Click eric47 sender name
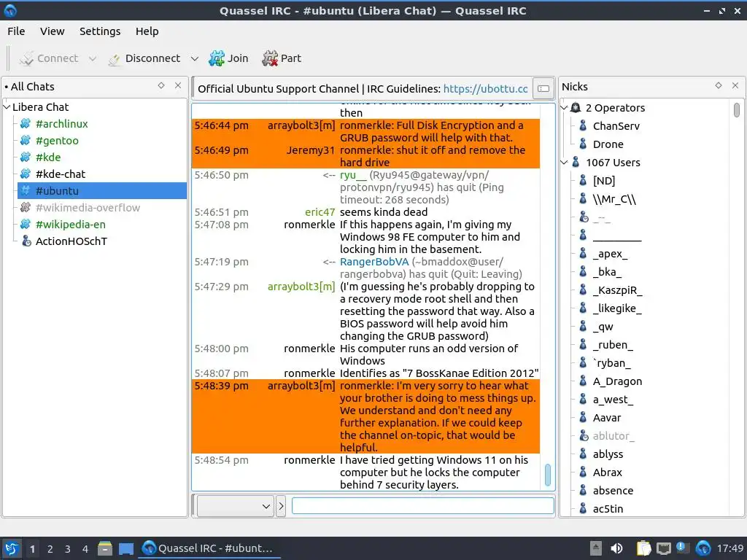Screen dimensions: 747x560 click(320, 212)
